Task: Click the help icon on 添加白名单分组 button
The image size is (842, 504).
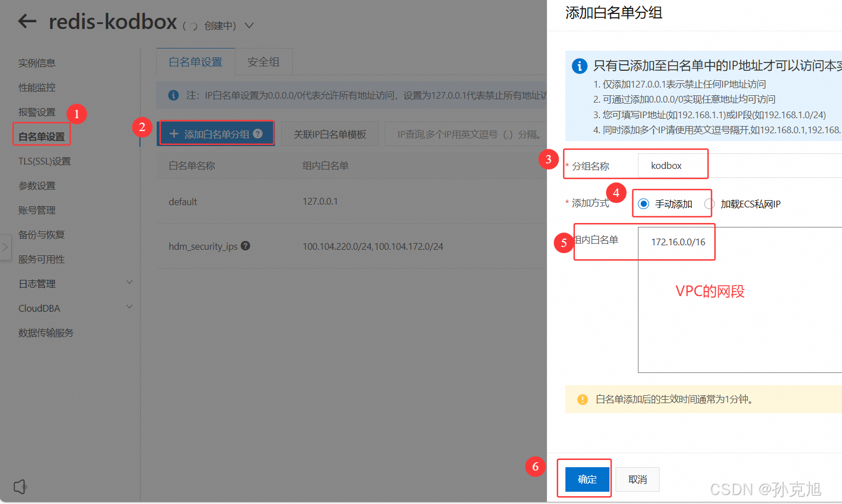Action: (x=258, y=134)
